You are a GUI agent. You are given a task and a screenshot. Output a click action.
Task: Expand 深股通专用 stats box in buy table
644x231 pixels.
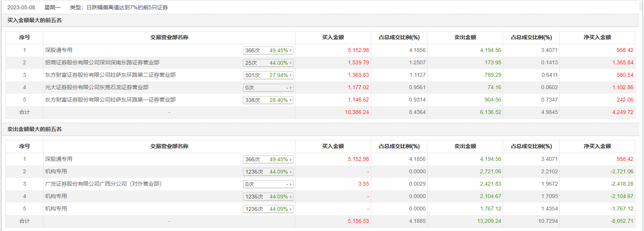pyautogui.click(x=268, y=50)
